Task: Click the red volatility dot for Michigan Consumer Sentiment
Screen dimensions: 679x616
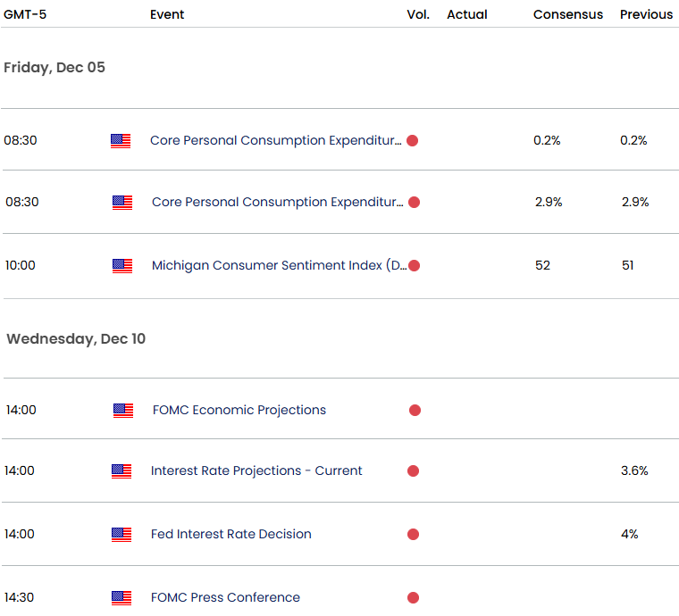Action: (x=414, y=265)
